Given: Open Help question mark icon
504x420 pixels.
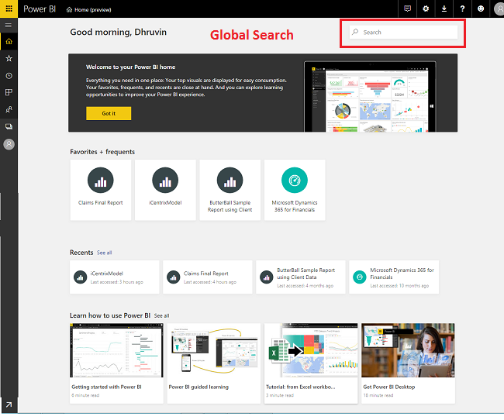Looking at the screenshot, I should (462, 9).
